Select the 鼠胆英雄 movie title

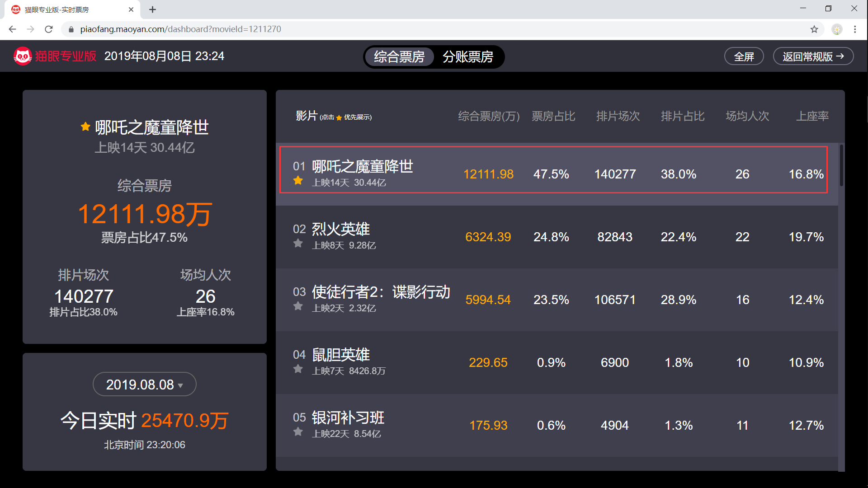click(x=341, y=355)
